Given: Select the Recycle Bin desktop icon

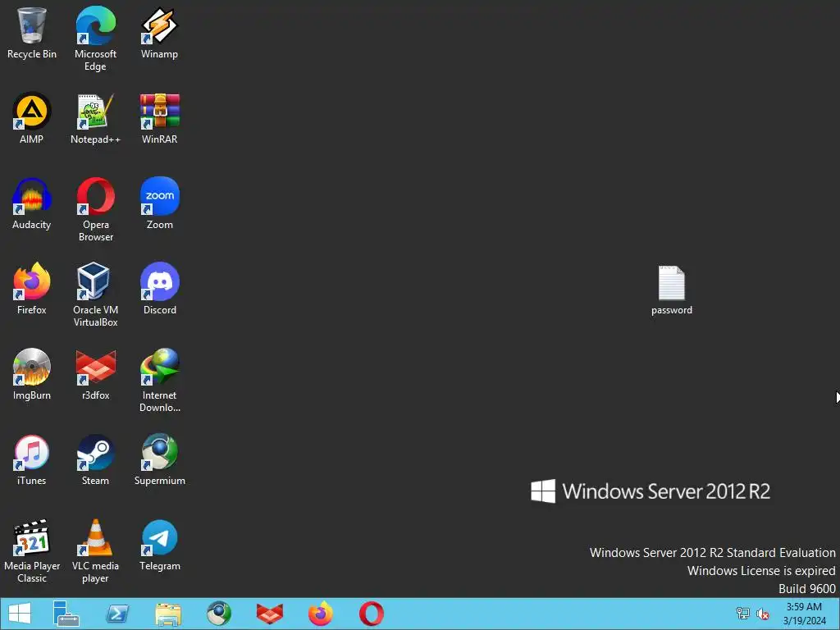Looking at the screenshot, I should (x=32, y=33).
